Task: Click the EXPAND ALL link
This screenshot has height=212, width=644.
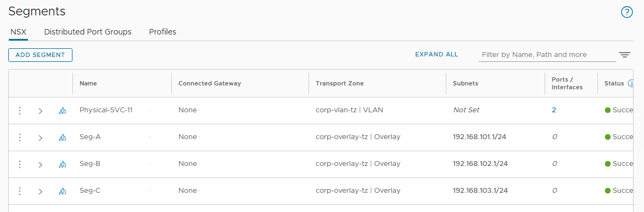Action: click(436, 55)
